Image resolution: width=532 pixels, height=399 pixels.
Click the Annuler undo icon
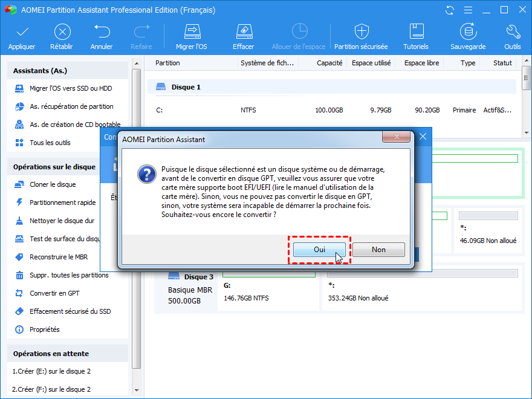click(x=102, y=31)
